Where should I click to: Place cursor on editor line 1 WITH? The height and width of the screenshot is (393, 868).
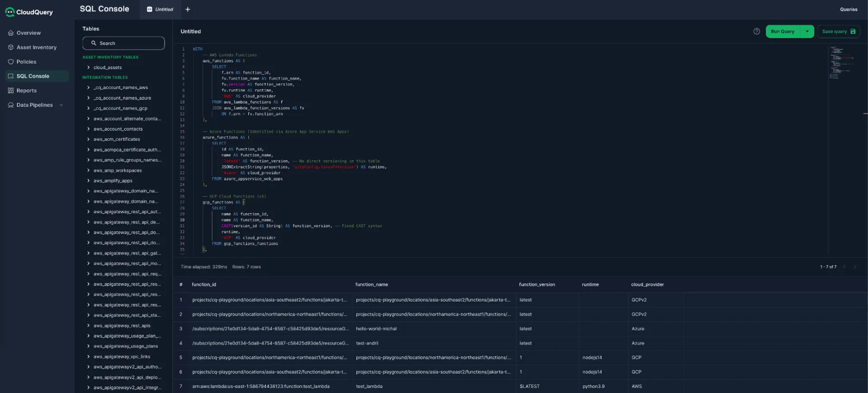tap(198, 49)
